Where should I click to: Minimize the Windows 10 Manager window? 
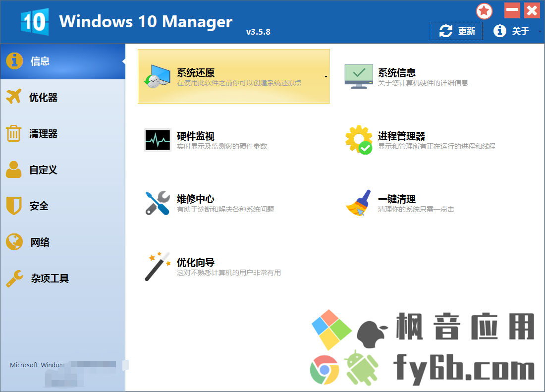512,10
